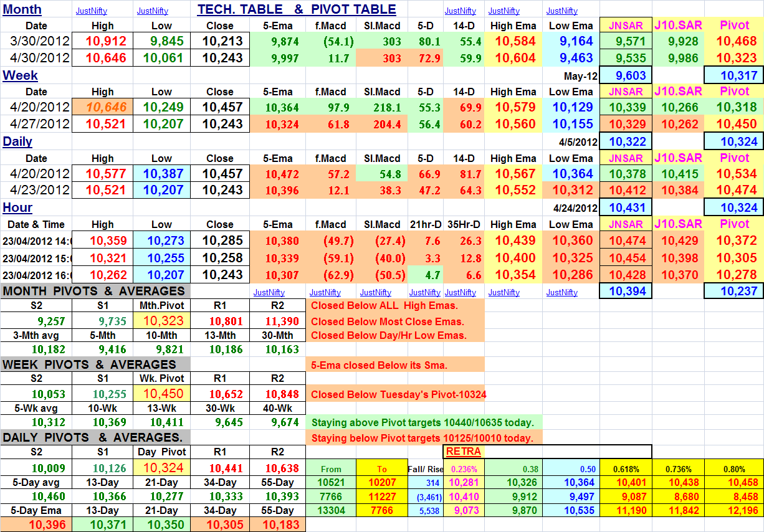Select retracement value 12,196
This screenshot has height=532, width=764.
click(x=734, y=510)
